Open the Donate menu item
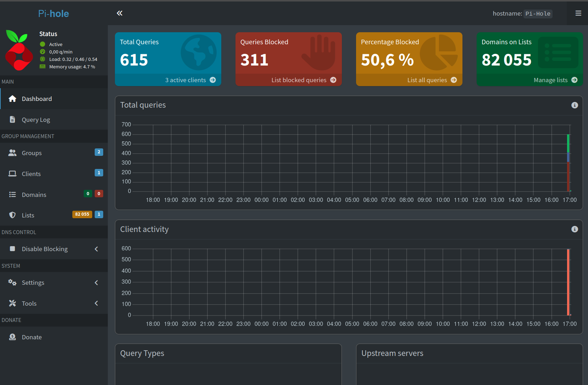588x385 pixels. click(54, 337)
